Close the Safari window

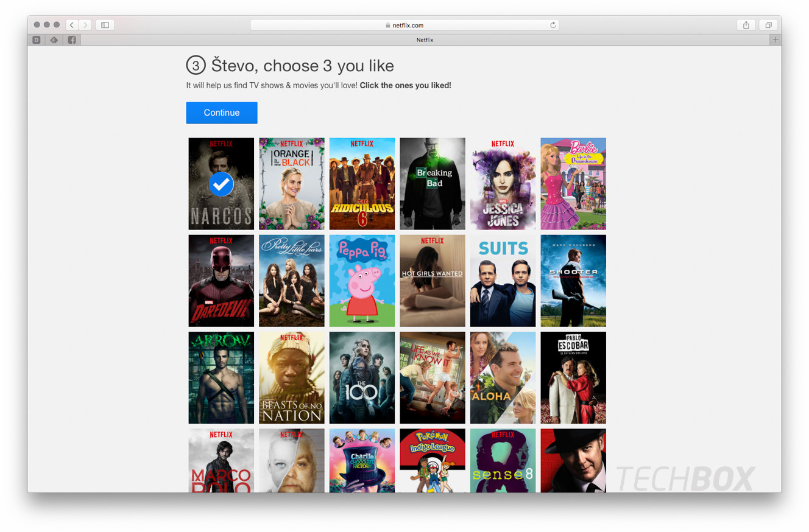pyautogui.click(x=37, y=25)
